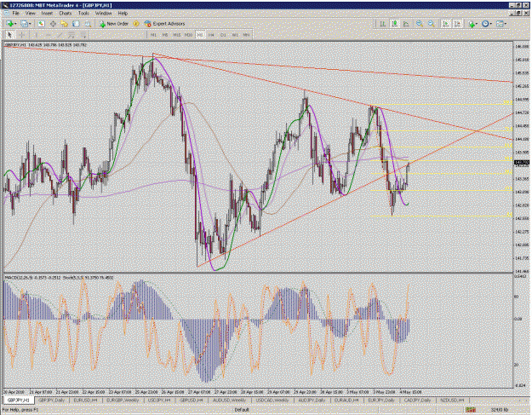Switch to Bar Chart display
The height and width of the screenshot is (415, 532).
[x=383, y=23]
